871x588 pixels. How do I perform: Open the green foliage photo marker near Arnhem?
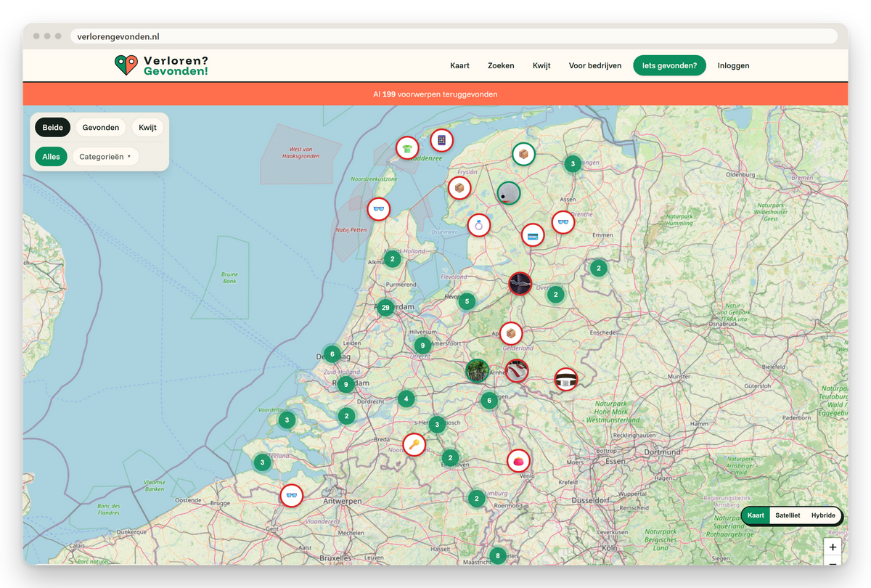[x=477, y=370]
